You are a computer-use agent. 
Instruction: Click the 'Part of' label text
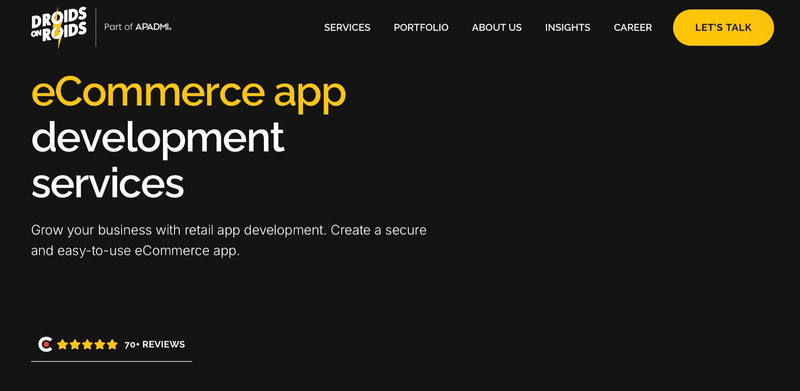pyautogui.click(x=118, y=27)
